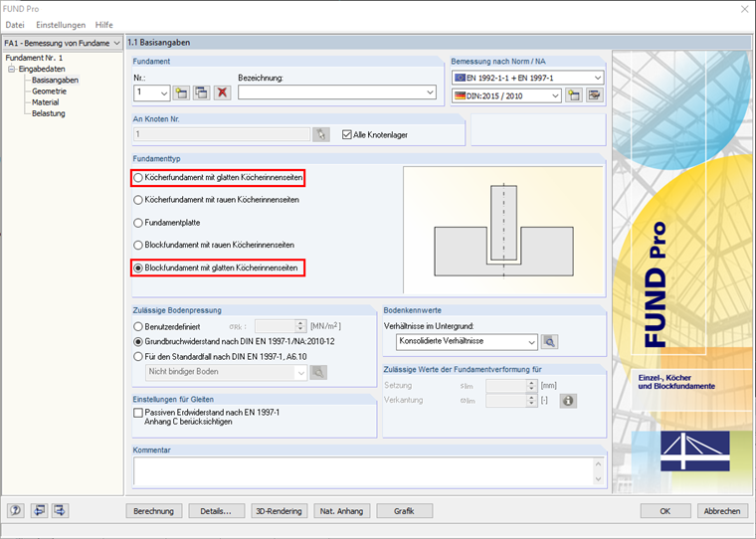Click into the Kommentar text box
Viewport: 756px width, 539px height.
[x=364, y=471]
